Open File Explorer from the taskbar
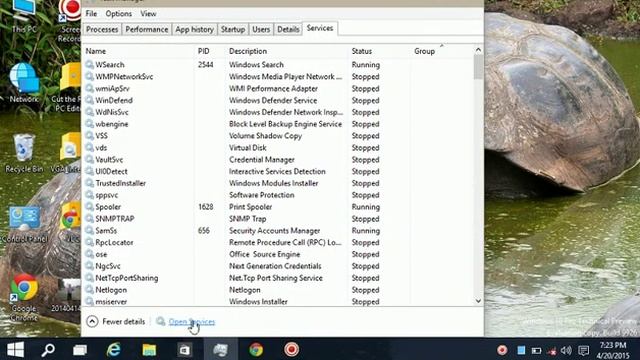The height and width of the screenshot is (360, 640). 149,350
